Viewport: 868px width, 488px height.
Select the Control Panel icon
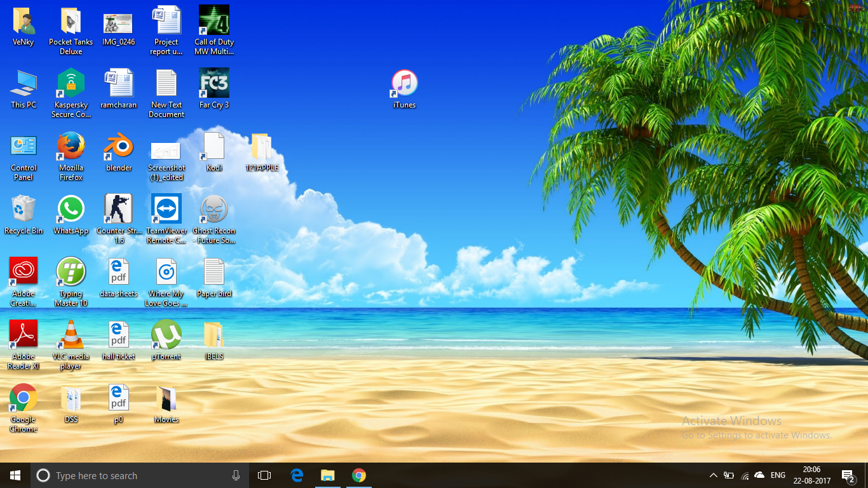pyautogui.click(x=24, y=156)
